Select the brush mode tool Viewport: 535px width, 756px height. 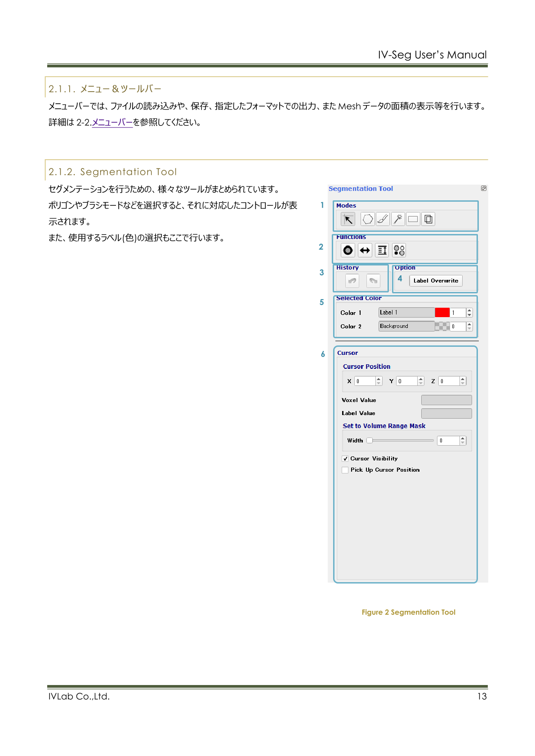383,219
